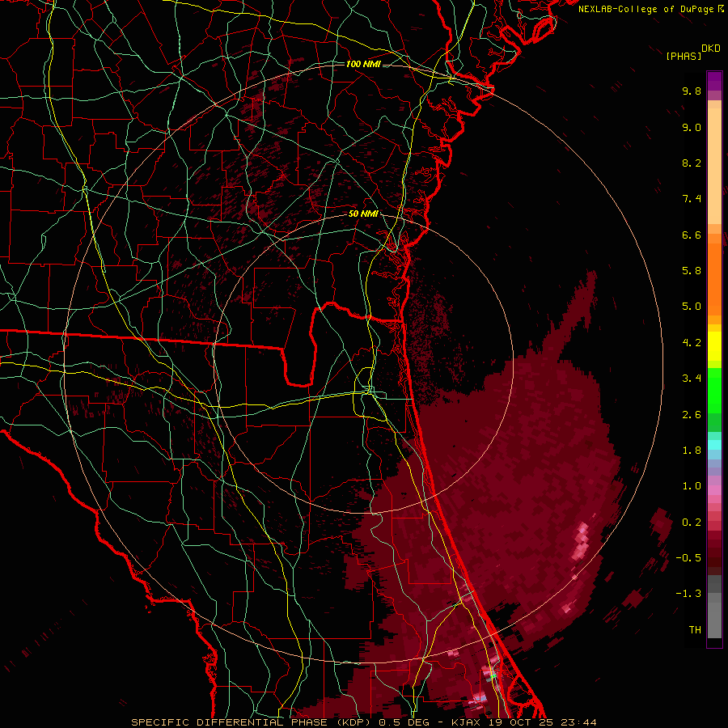Viewport: 728px width, 728px height.
Task: Click the 5.8 value on the color scale
Action: tap(692, 271)
